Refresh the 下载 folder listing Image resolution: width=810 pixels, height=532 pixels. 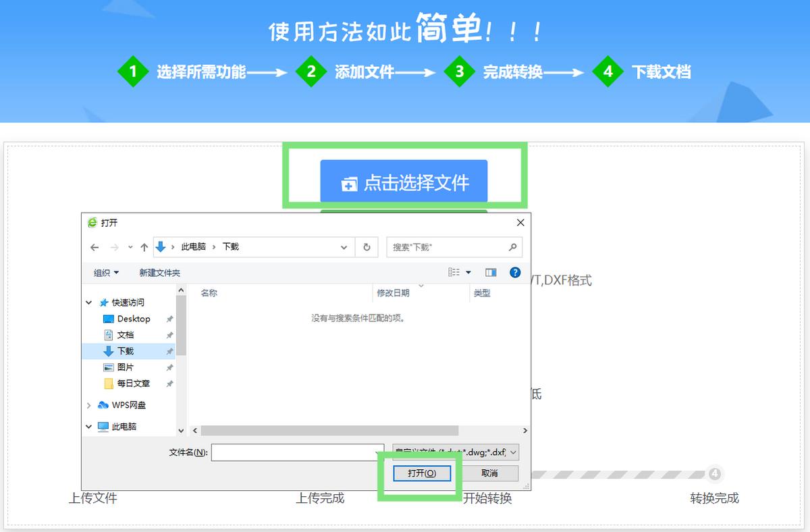(x=367, y=247)
